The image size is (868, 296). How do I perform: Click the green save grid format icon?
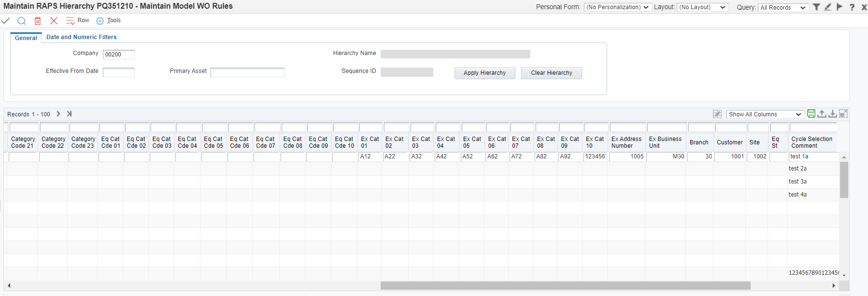click(x=811, y=114)
